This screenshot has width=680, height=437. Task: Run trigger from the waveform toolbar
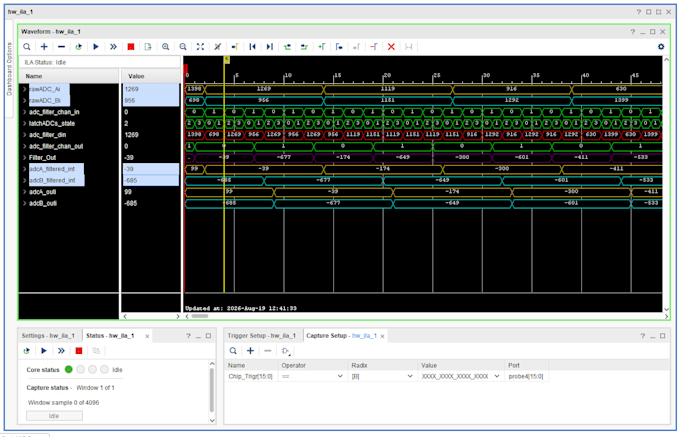(96, 47)
